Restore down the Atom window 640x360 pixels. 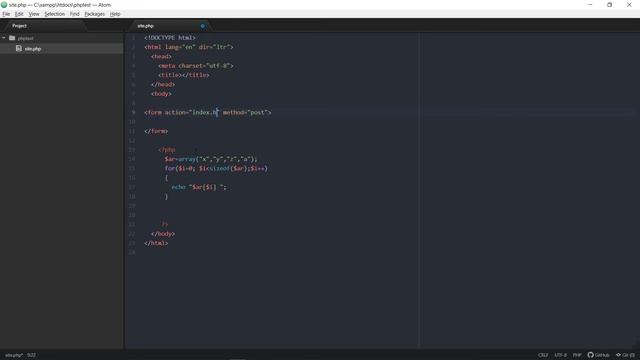(609, 5)
